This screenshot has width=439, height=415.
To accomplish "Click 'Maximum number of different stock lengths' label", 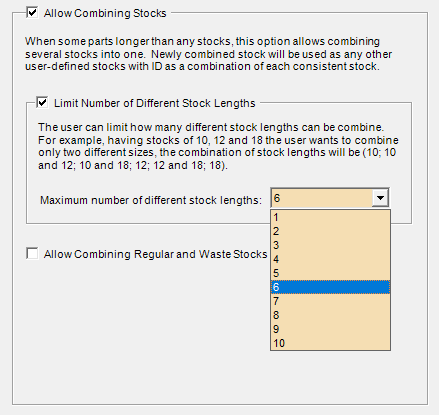I will coord(151,200).
